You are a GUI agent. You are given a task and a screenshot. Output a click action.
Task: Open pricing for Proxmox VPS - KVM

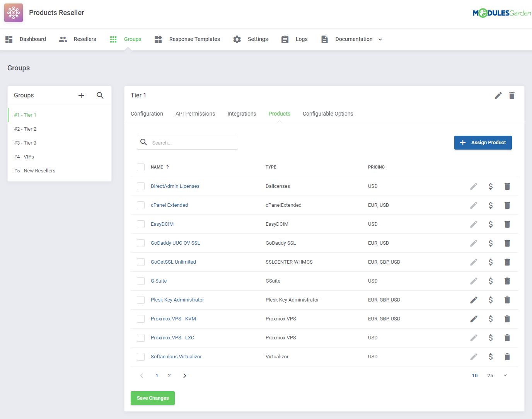[490, 319]
